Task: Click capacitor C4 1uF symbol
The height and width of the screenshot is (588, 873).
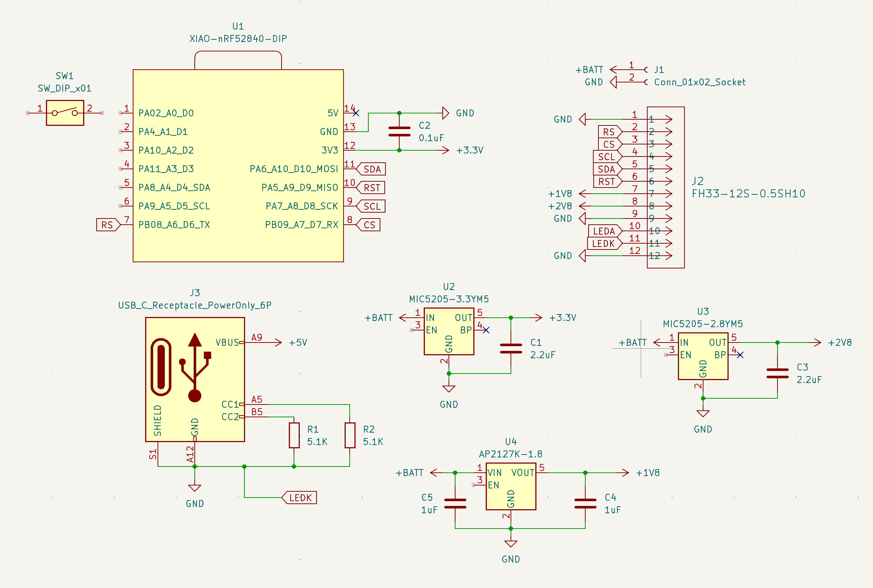Action: click(585, 504)
